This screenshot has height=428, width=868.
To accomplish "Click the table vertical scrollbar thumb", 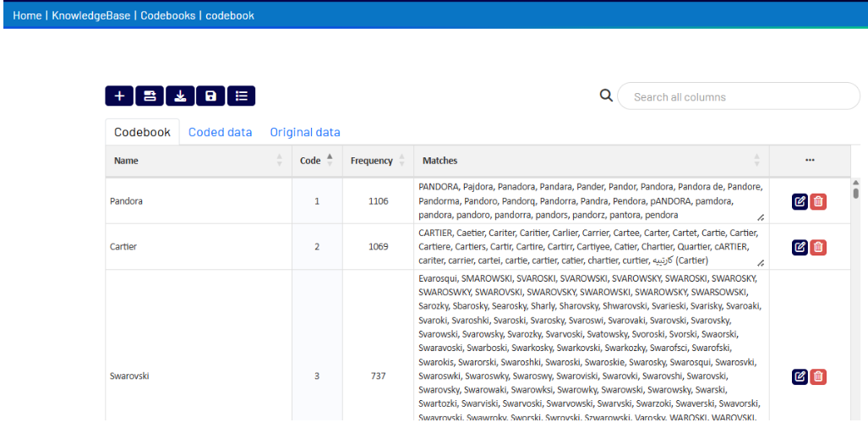I will click(856, 193).
